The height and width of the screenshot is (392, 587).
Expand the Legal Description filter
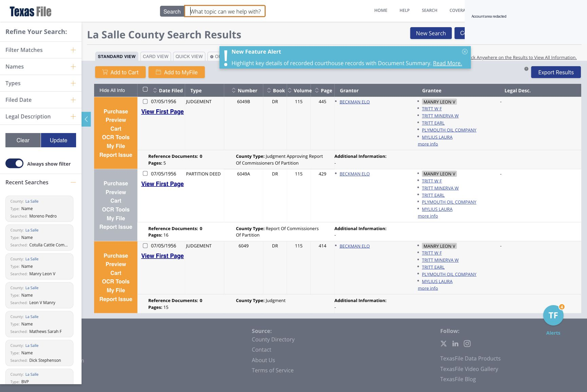pyautogui.click(x=73, y=116)
